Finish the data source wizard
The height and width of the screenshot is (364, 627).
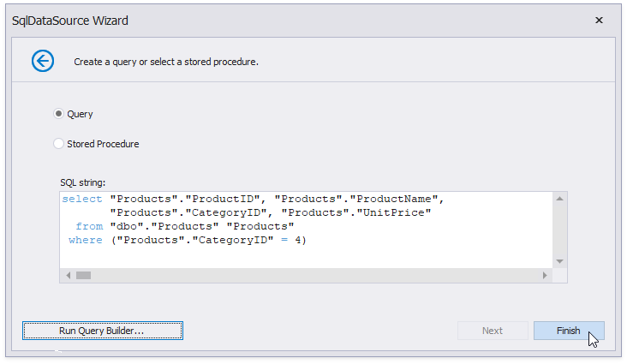(x=569, y=331)
